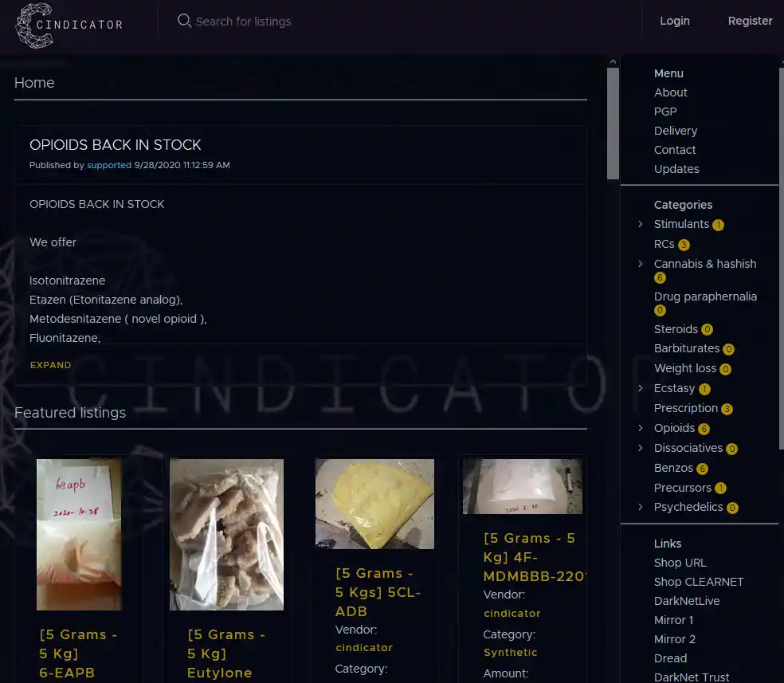Open the Updates menu entry
The width and height of the screenshot is (784, 683).
[x=676, y=169]
